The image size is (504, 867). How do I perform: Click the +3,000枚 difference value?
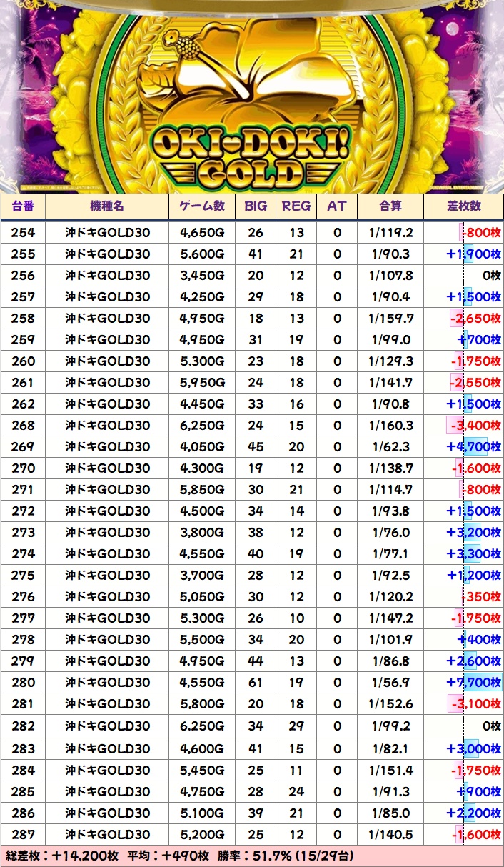coord(473,748)
